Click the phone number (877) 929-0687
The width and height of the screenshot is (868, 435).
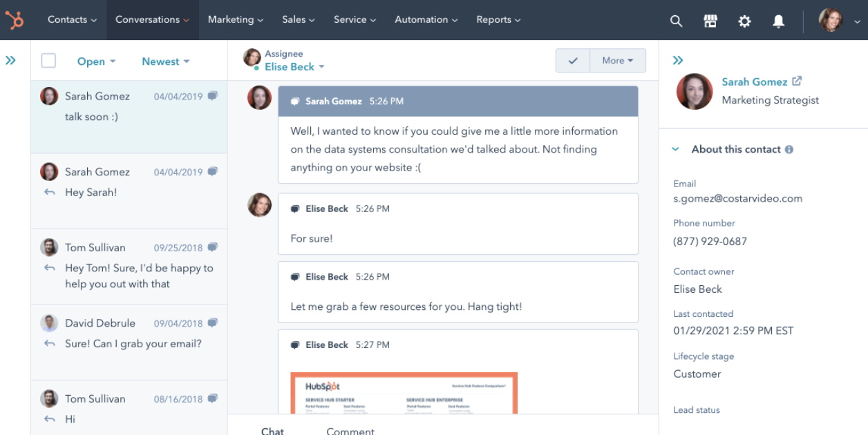click(710, 242)
